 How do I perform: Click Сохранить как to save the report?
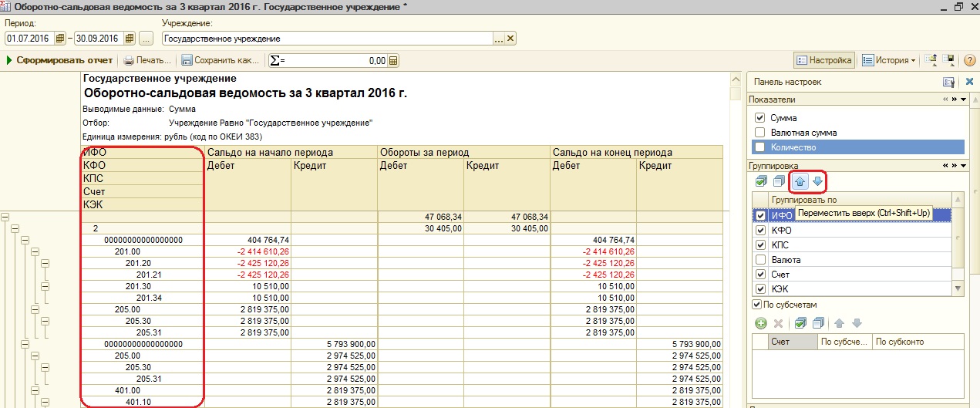(221, 60)
